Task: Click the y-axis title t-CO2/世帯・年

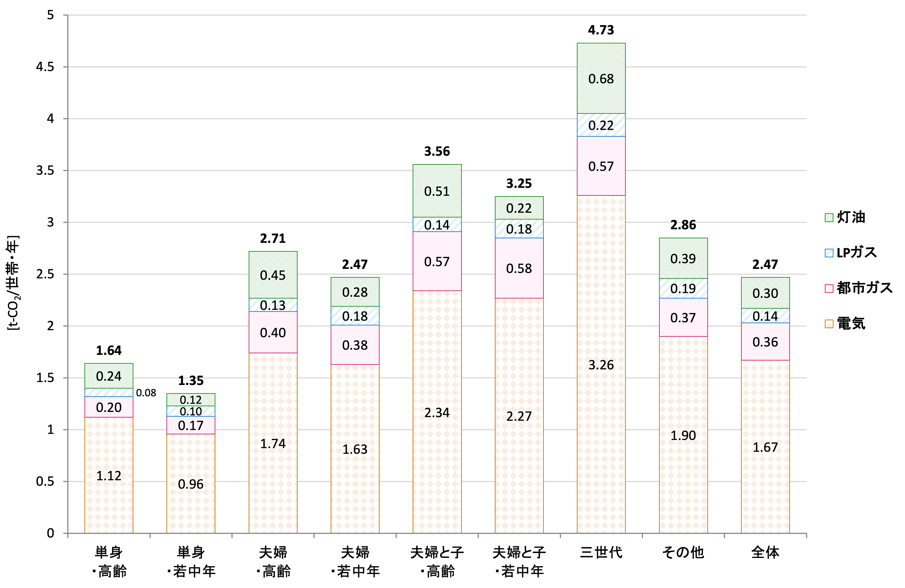Action: click(x=13, y=283)
